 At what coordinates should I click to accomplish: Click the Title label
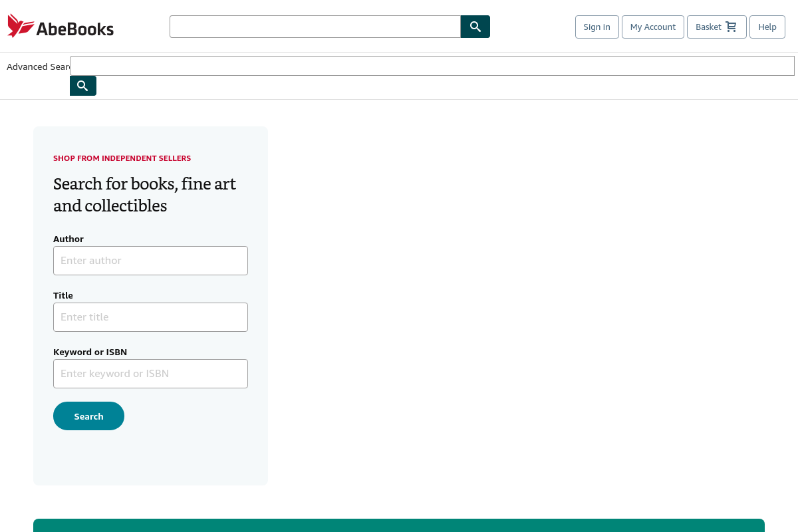63,295
